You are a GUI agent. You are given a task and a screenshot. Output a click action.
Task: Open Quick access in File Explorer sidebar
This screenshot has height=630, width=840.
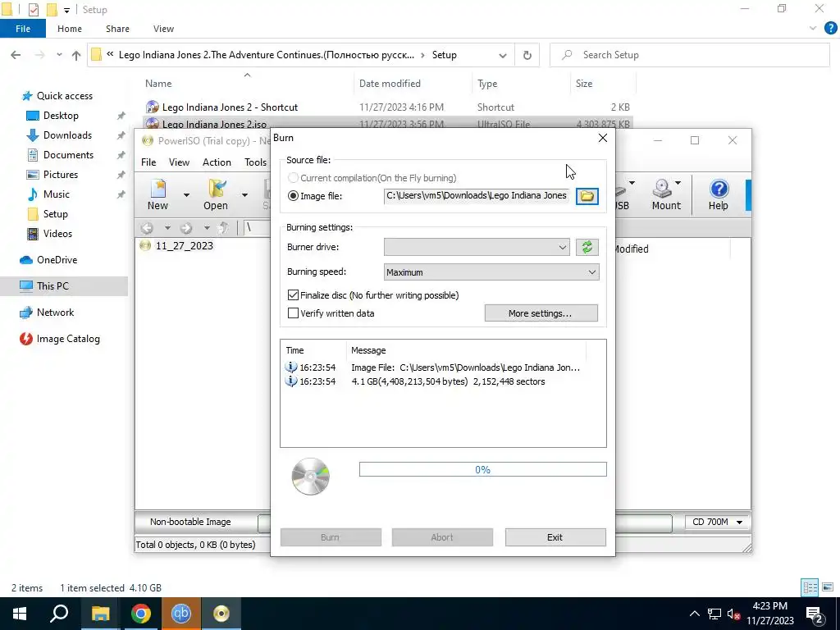(57, 96)
